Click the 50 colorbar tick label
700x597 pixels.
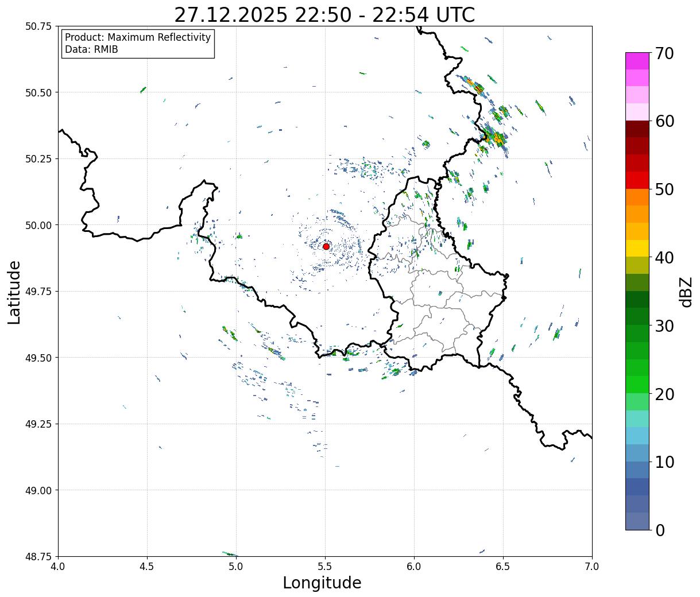[664, 189]
